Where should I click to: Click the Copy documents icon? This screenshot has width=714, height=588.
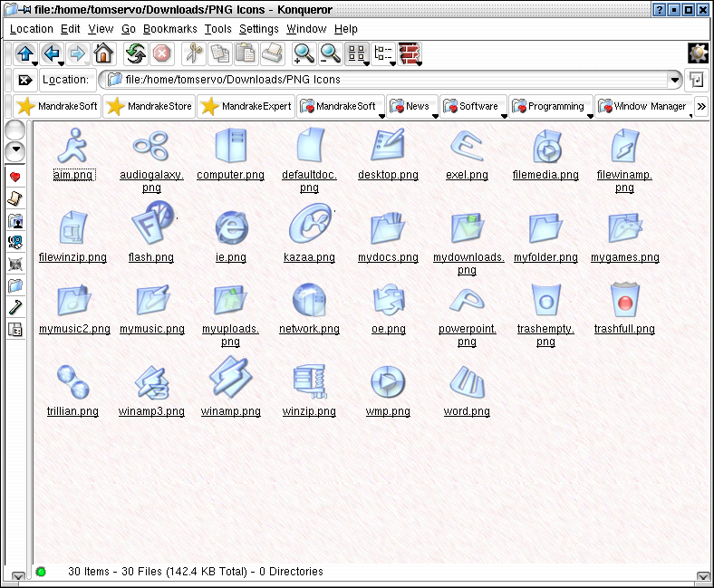click(220, 53)
